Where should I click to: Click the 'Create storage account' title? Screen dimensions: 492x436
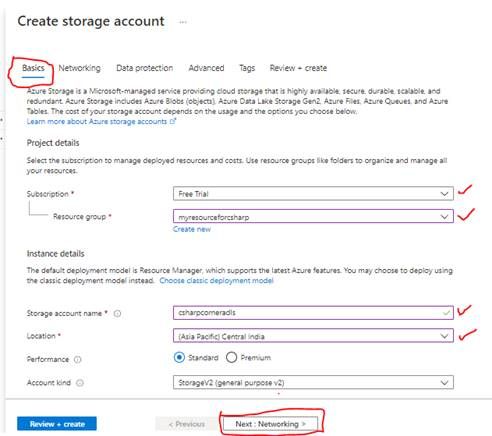click(x=91, y=21)
